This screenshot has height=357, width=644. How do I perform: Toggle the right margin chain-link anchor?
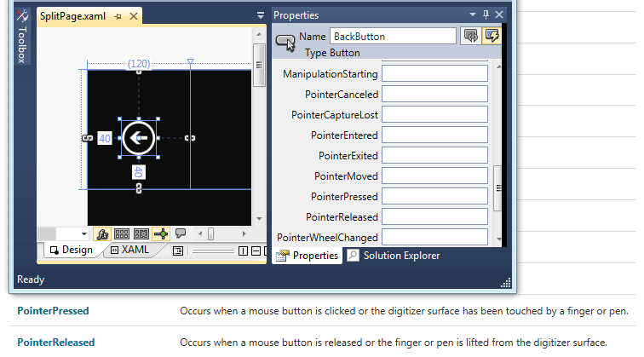tap(190, 138)
